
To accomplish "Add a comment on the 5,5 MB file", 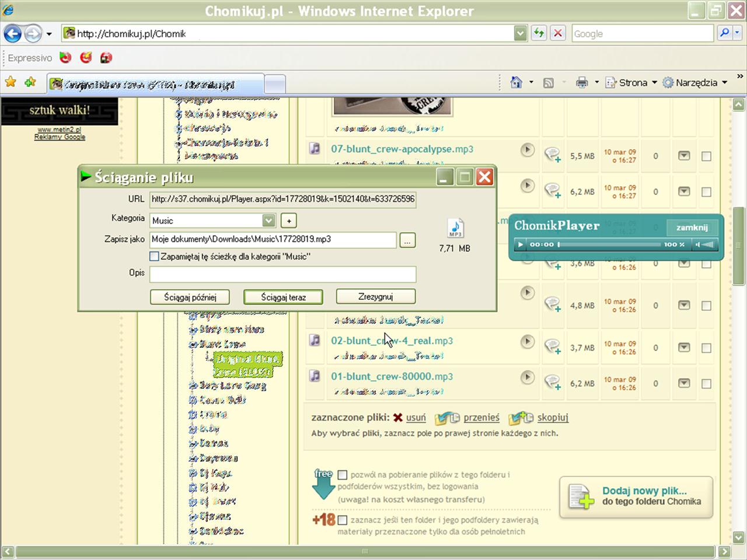I will pos(552,155).
